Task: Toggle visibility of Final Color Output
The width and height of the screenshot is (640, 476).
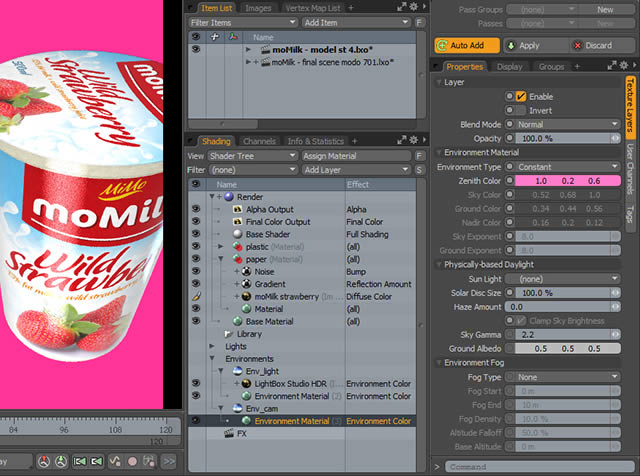Action: [196, 221]
